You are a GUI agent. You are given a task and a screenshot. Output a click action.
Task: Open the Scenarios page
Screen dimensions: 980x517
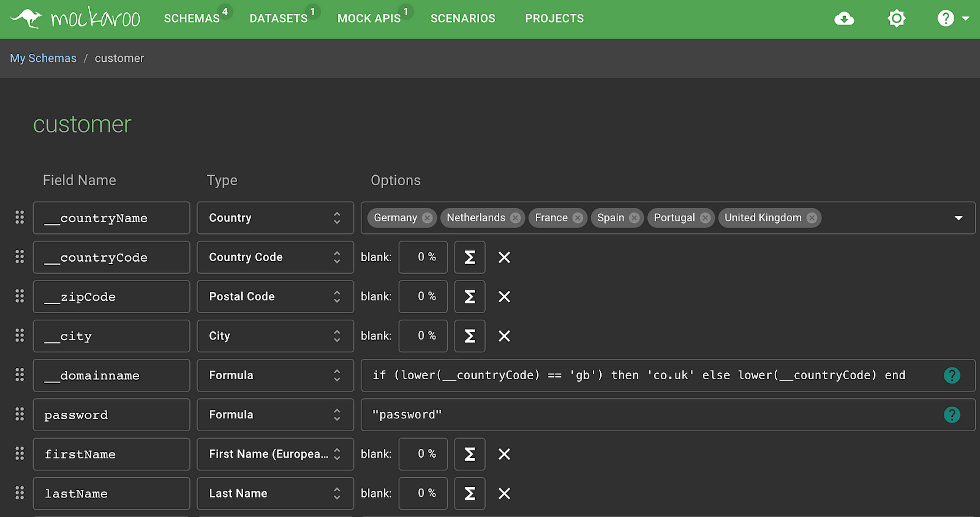(463, 18)
